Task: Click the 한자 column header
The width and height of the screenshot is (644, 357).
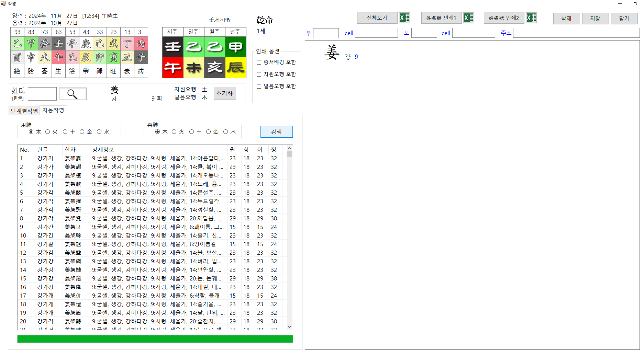Action: 76,150
